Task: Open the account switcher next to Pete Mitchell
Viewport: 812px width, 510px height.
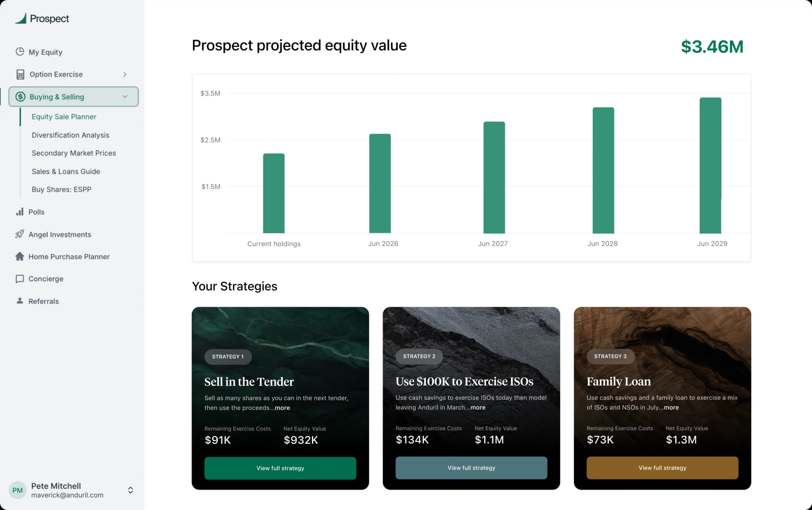Action: coord(130,490)
